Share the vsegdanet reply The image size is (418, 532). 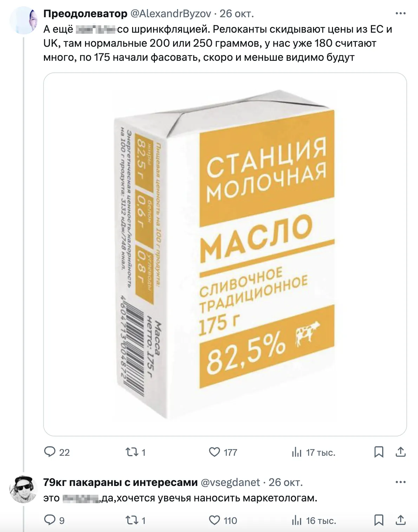pos(401,520)
